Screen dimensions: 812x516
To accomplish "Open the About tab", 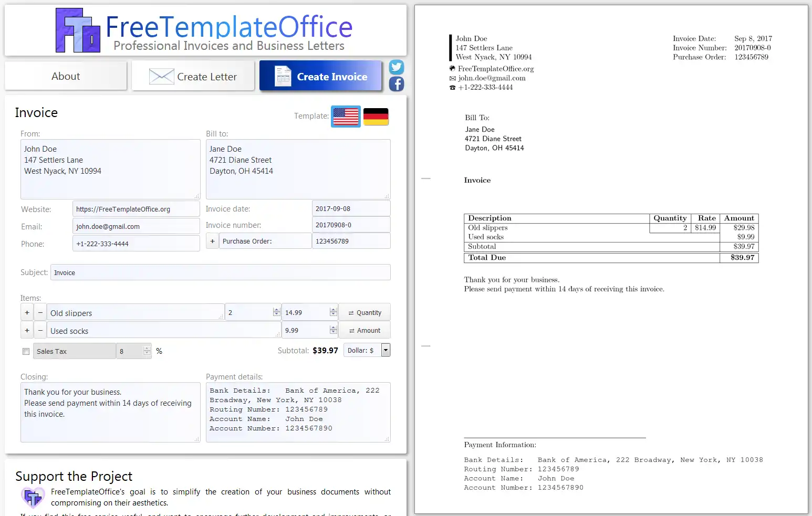I will pos(66,76).
